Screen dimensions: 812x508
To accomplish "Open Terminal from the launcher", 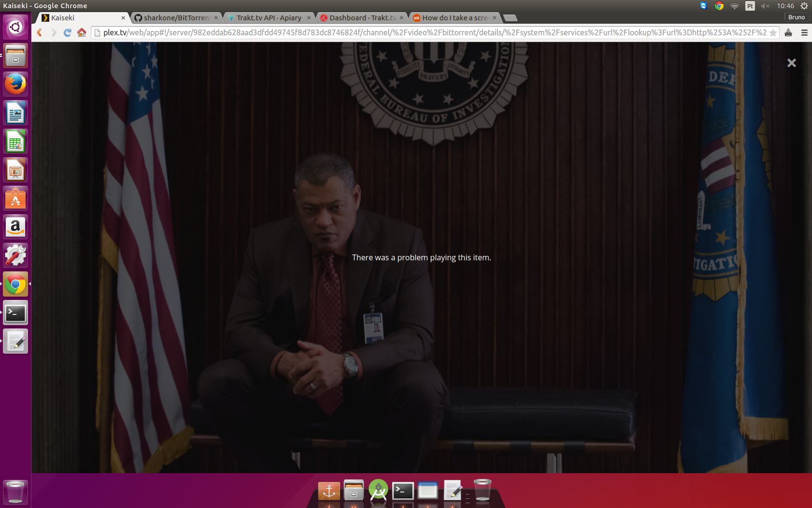I will 15,313.
